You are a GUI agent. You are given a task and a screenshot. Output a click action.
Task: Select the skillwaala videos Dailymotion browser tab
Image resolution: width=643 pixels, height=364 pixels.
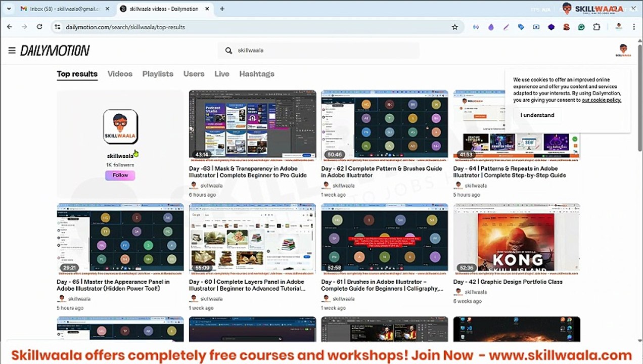point(164,9)
